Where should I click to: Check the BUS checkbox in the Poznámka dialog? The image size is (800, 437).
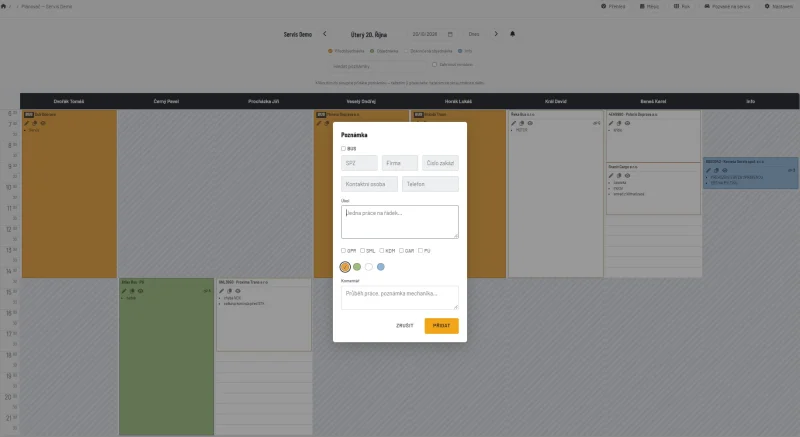click(343, 148)
